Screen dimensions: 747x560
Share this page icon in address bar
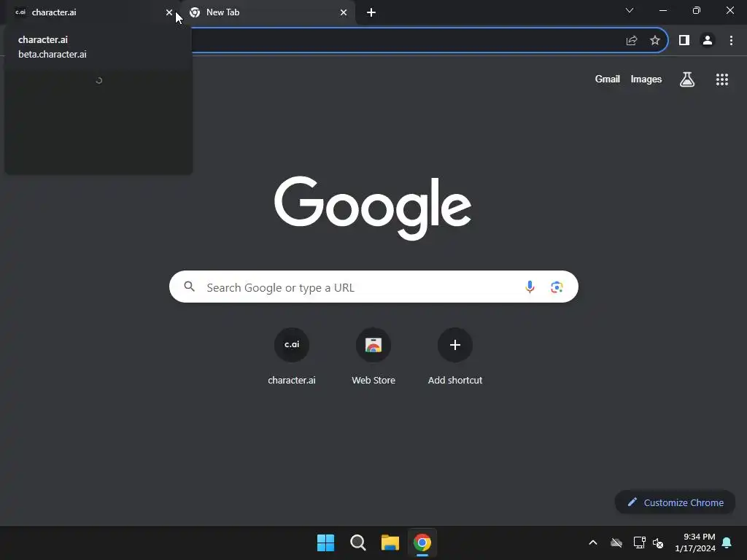tap(632, 41)
